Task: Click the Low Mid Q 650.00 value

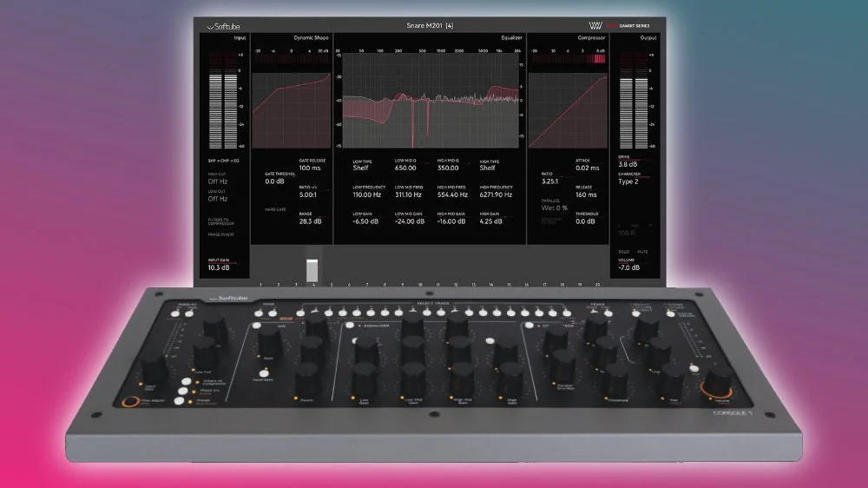Action: pyautogui.click(x=405, y=168)
